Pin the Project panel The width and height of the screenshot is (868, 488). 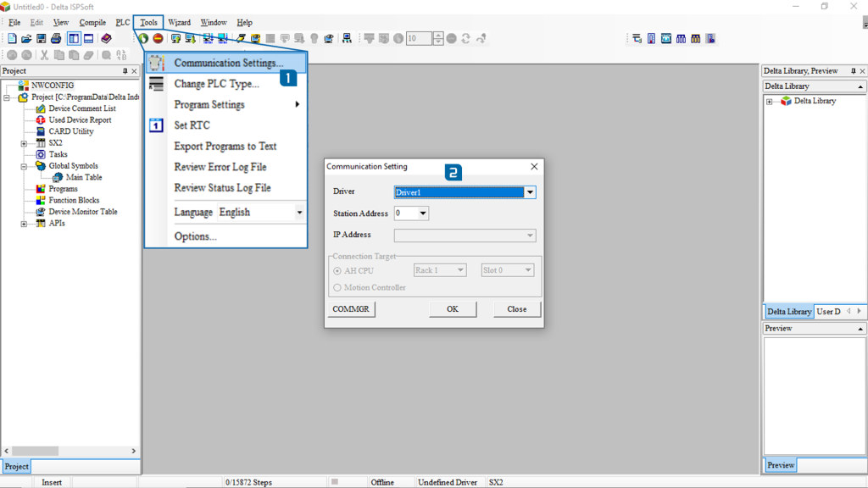[125, 71]
